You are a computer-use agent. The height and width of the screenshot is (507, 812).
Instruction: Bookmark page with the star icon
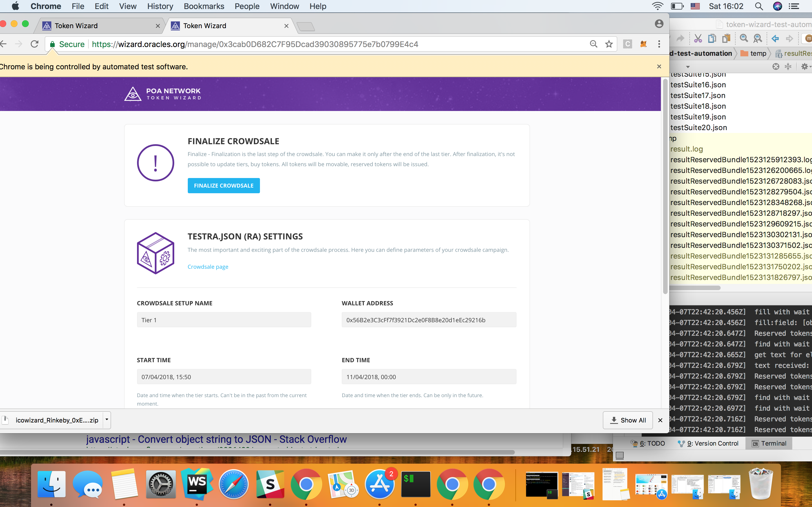pos(609,44)
